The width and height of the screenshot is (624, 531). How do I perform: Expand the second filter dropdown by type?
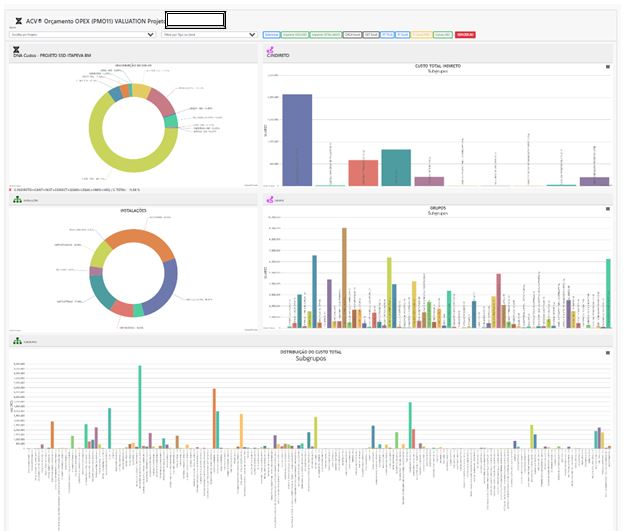point(209,34)
